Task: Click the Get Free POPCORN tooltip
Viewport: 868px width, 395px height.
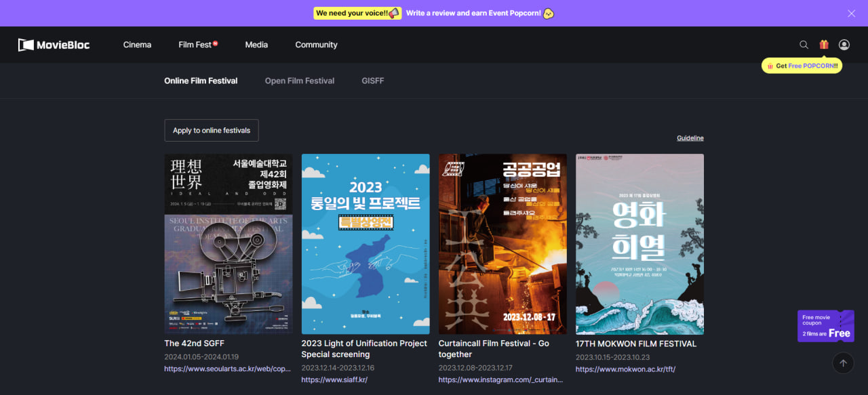Action: [802, 66]
